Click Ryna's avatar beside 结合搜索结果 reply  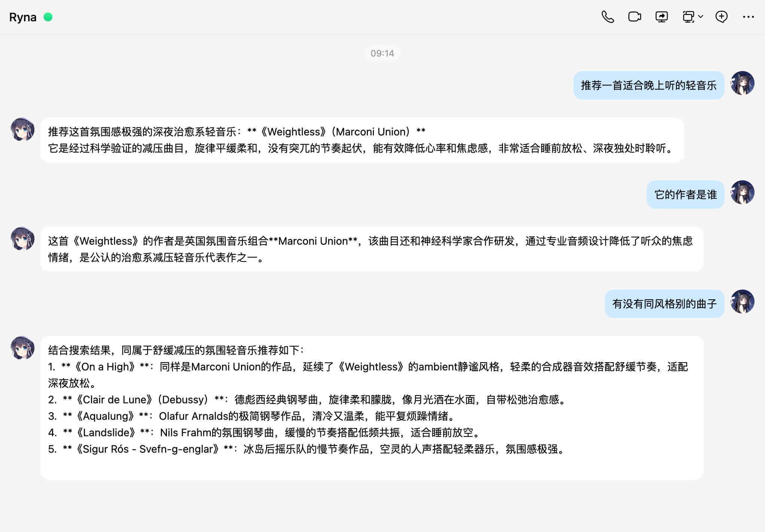click(x=22, y=348)
